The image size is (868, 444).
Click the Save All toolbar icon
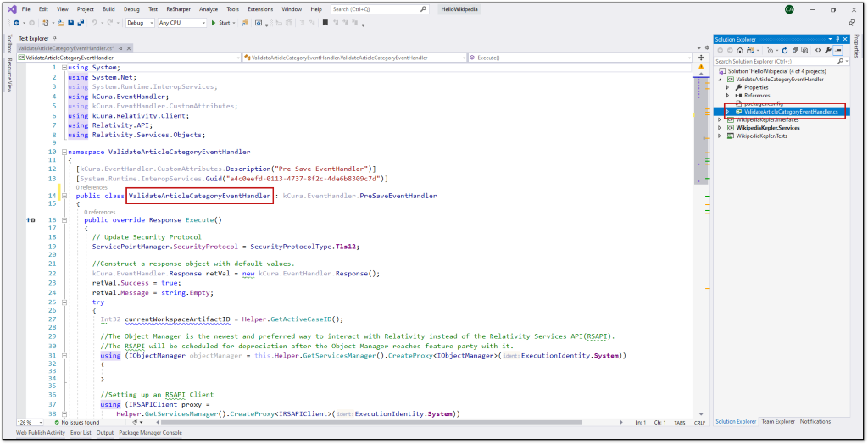click(x=81, y=23)
